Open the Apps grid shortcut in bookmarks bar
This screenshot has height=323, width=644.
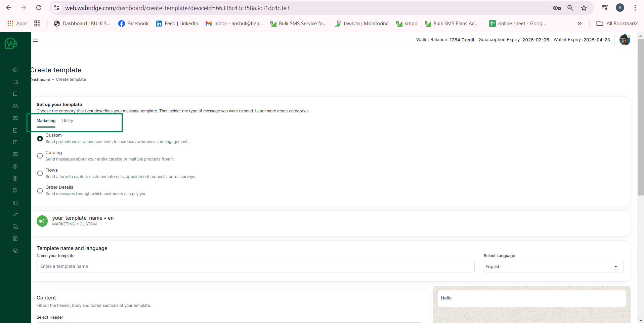click(x=17, y=23)
